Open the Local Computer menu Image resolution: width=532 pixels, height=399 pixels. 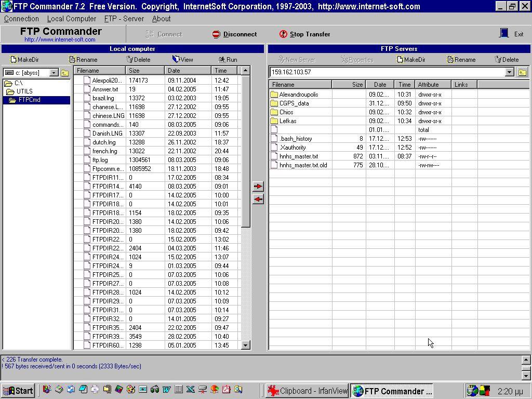[72, 19]
